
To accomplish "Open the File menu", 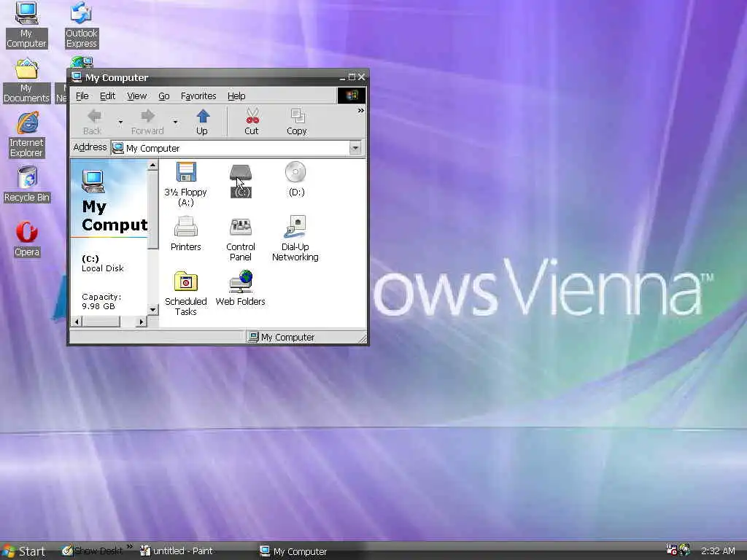I will 82,96.
